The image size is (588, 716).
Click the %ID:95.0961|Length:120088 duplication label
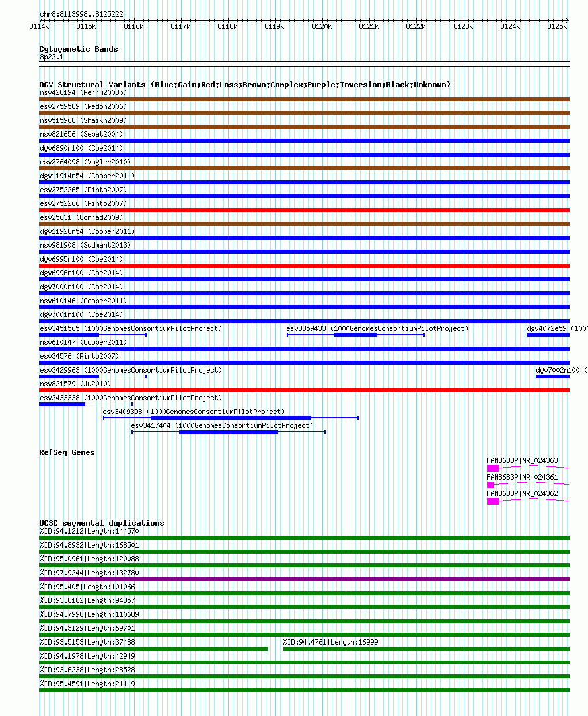click(90, 559)
